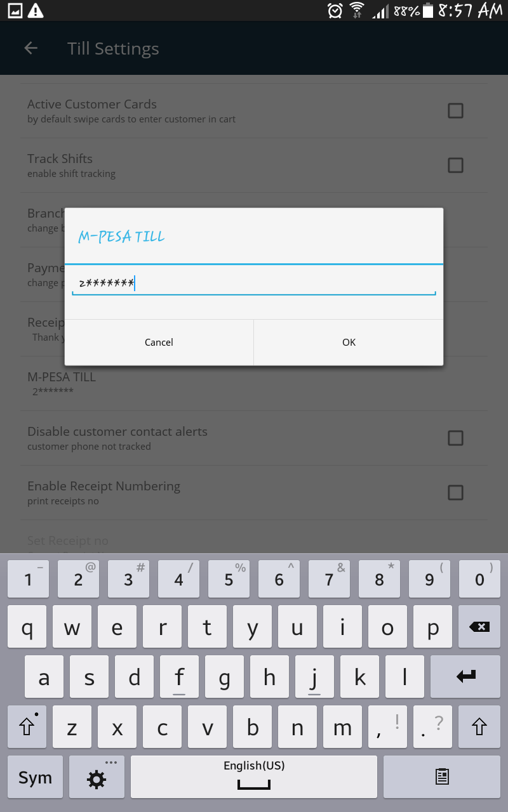Screen dimensions: 508x812
Task: Tap the left shift arrow key
Action: click(27, 727)
